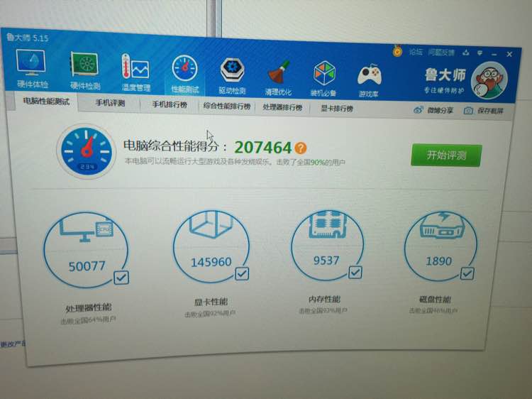
Task: Click the memory score 9537
Action: click(326, 261)
